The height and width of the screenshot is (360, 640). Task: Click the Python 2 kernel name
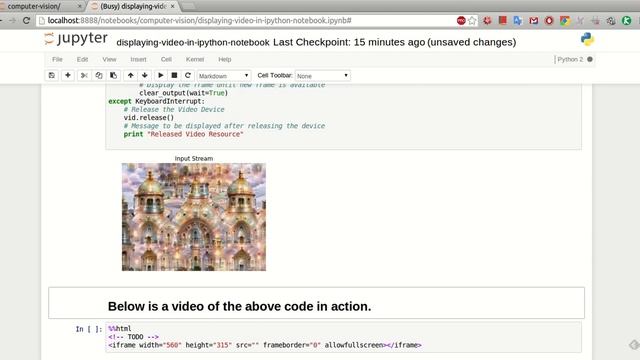click(570, 60)
